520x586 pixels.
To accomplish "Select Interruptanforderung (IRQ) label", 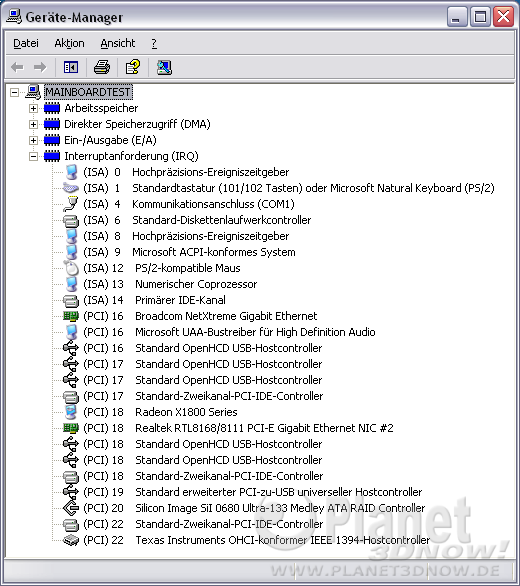I will click(131, 156).
